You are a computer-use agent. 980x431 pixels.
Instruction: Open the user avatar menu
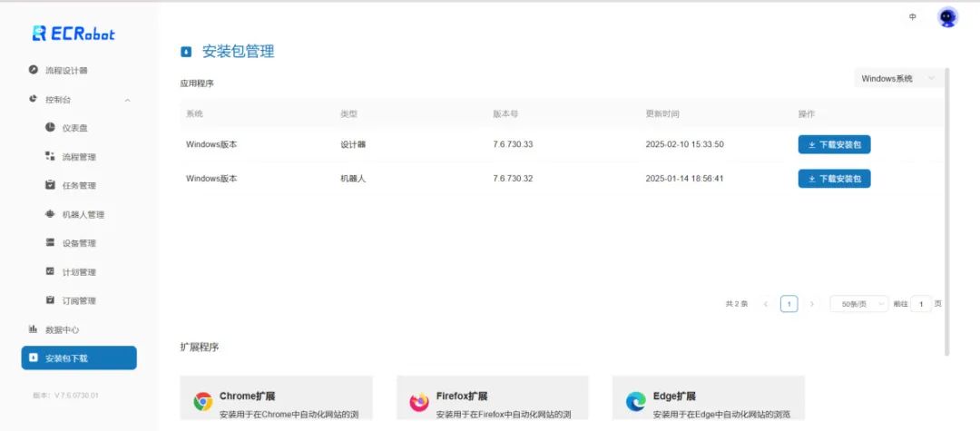[x=947, y=17]
